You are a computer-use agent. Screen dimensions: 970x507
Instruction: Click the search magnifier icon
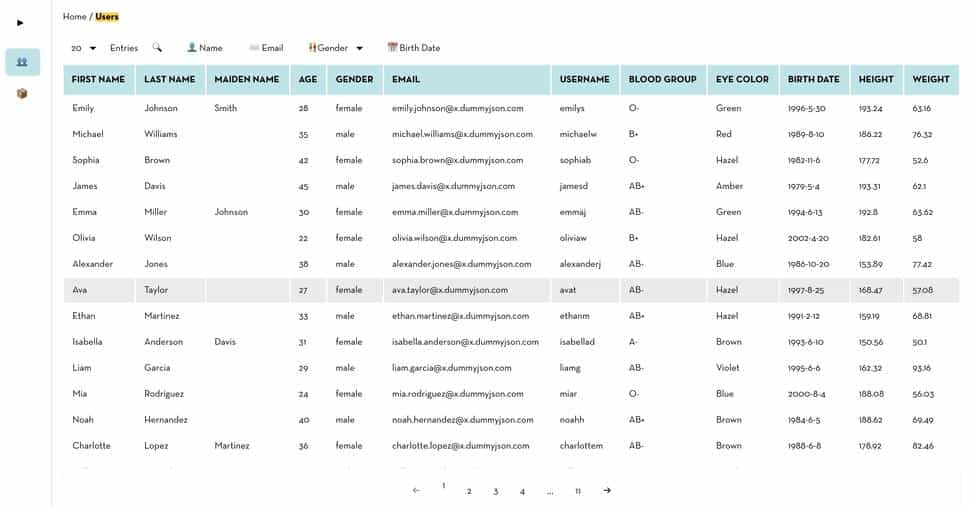(x=157, y=48)
